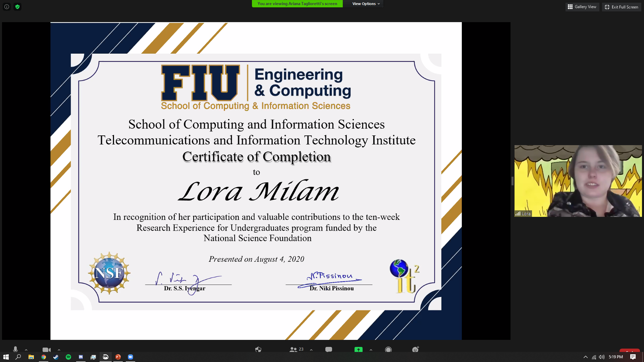Open Spotify from the taskbar

(68, 357)
